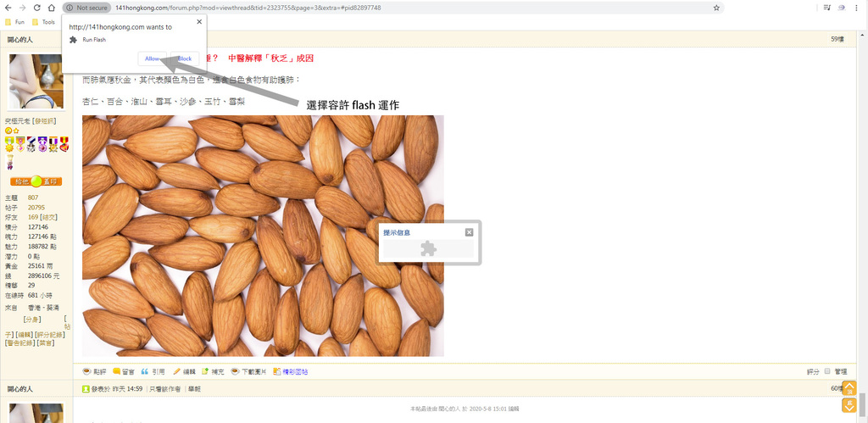Click the 只看該作者 link

click(x=165, y=389)
